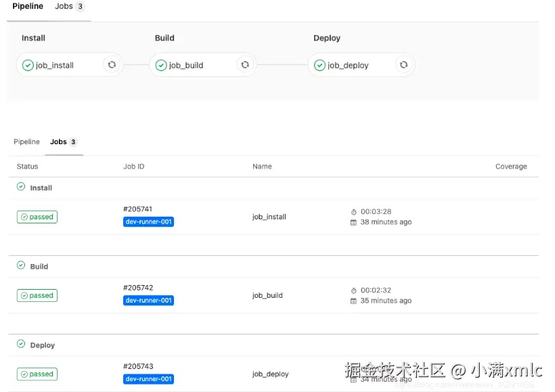The width and height of the screenshot is (555, 392).
Task: Click passed badge for job_install
Action: (x=37, y=217)
